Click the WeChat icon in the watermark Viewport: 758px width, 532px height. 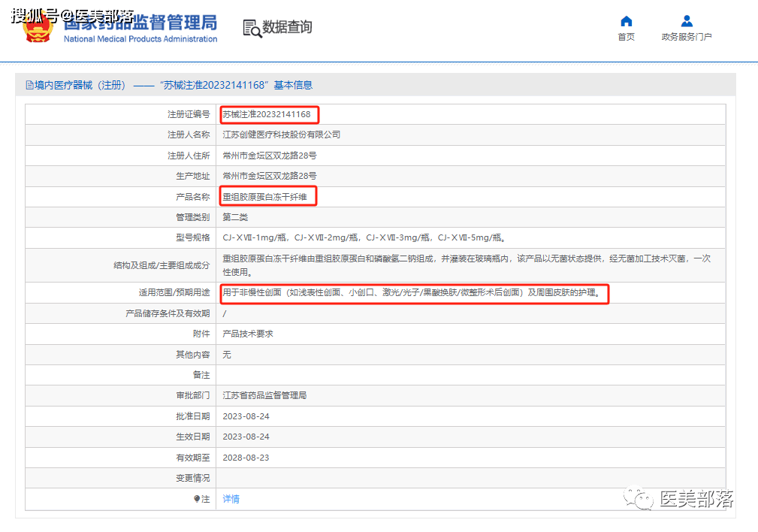pyautogui.click(x=642, y=498)
